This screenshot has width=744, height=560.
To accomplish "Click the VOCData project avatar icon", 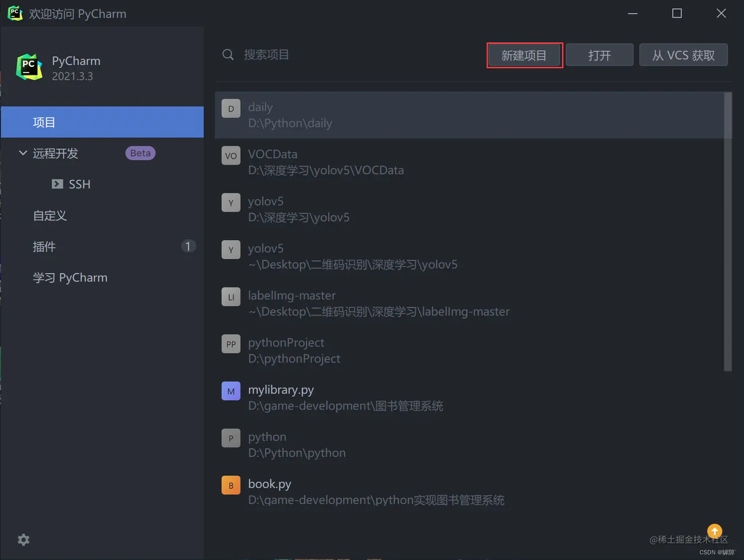I will coord(231,155).
